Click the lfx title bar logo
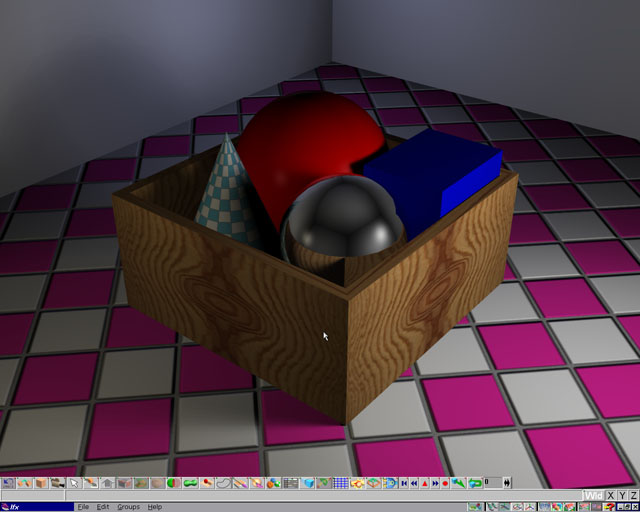Screen dimensions: 640x512 (6, 507)
